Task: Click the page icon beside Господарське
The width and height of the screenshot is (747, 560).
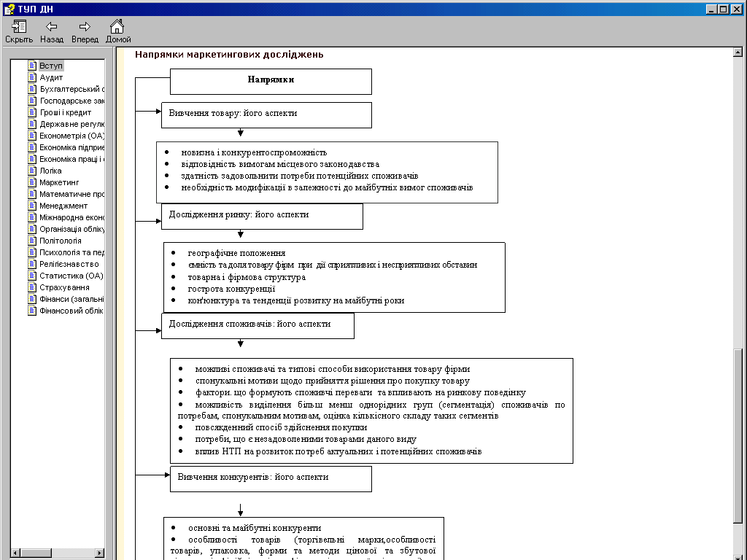Action: click(32, 101)
